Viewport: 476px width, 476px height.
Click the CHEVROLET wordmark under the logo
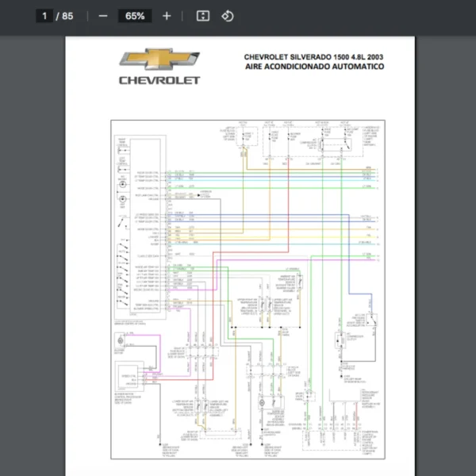(159, 80)
